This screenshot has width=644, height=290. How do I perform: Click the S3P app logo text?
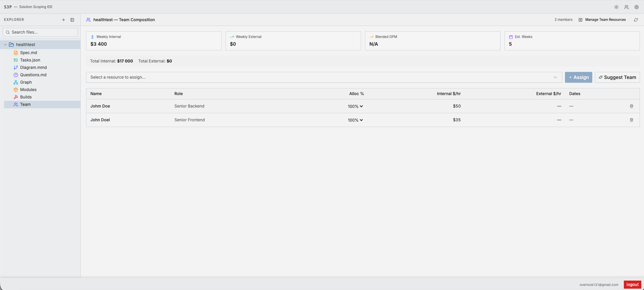8,7
